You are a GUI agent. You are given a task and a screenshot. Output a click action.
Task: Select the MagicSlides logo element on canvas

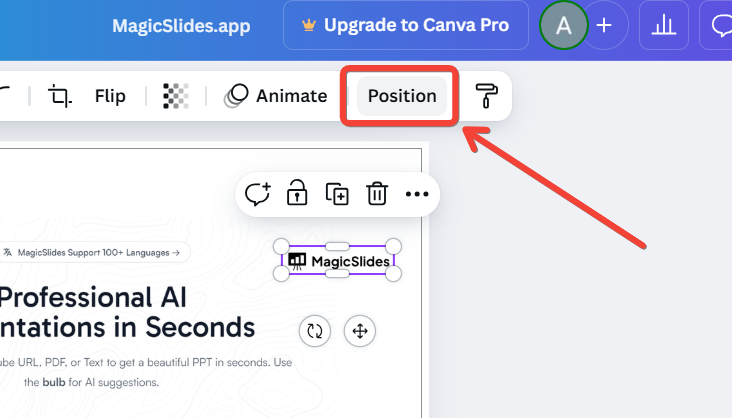(x=338, y=261)
